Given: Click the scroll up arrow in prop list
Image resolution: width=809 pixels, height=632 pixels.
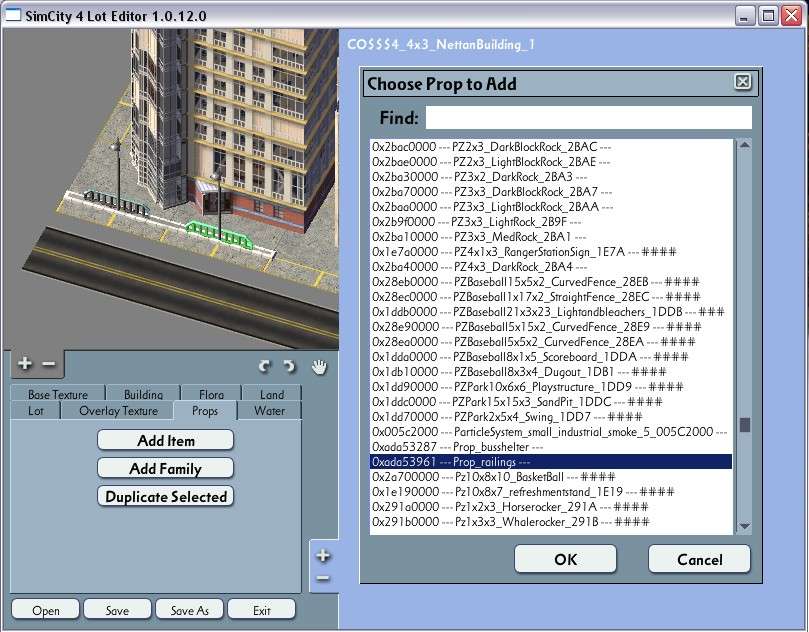Looking at the screenshot, I should tap(744, 145).
